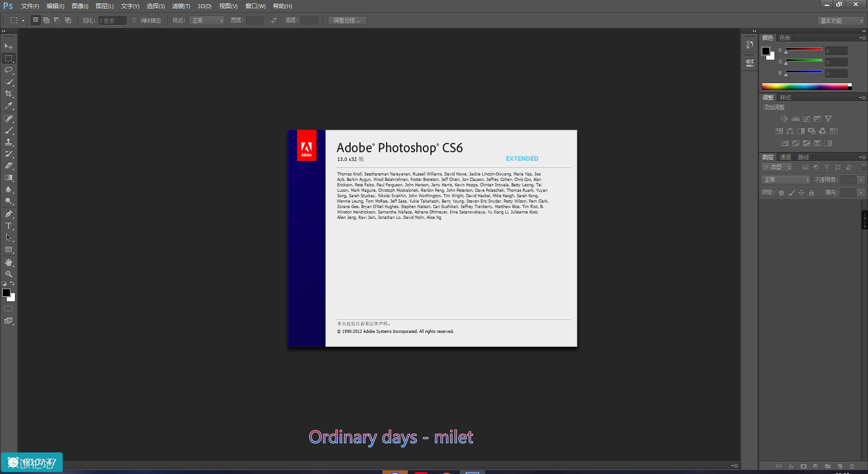Expand the layer blend mode dropdown
The height and width of the screenshot is (474, 868).
point(786,180)
